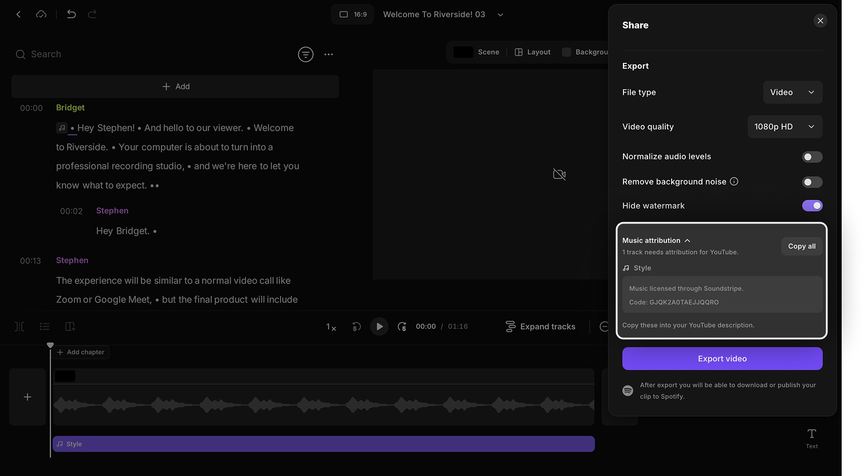868x476 pixels.
Task: Redo the last undone edit
Action: click(92, 14)
